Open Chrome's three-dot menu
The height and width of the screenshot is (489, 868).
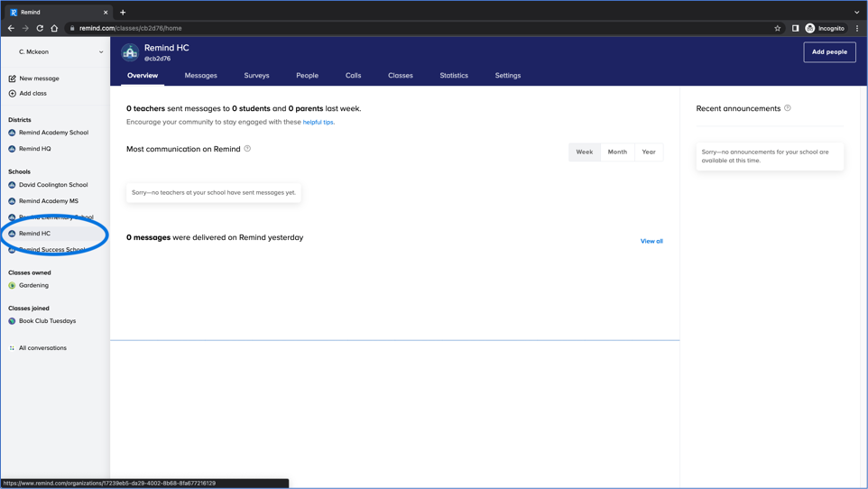[x=857, y=28]
